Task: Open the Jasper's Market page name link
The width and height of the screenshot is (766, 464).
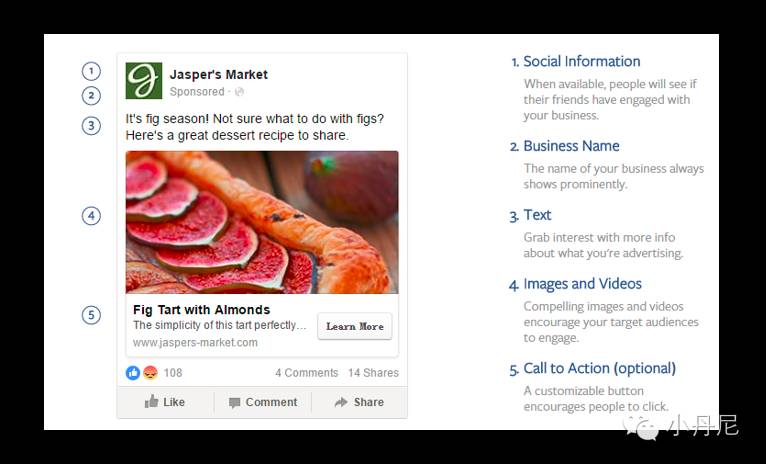Action: pos(218,74)
